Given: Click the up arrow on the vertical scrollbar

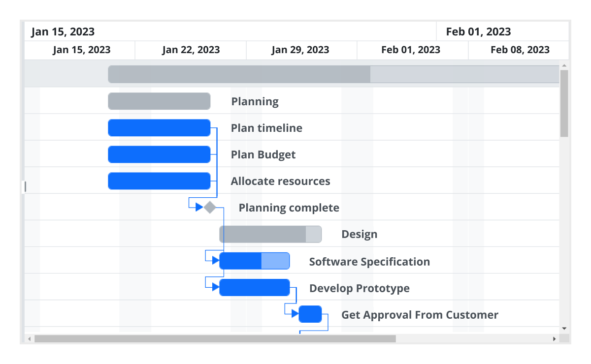Looking at the screenshot, I should click(x=563, y=64).
